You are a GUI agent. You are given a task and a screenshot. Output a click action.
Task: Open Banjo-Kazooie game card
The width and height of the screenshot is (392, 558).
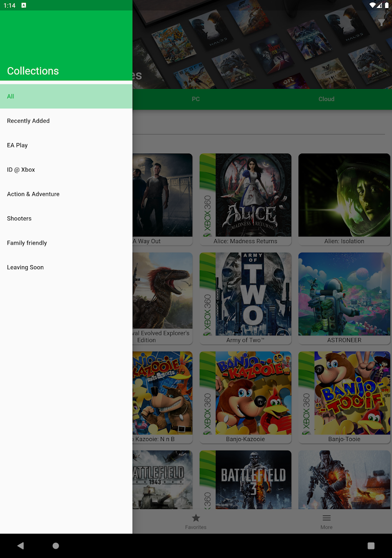pos(246,397)
